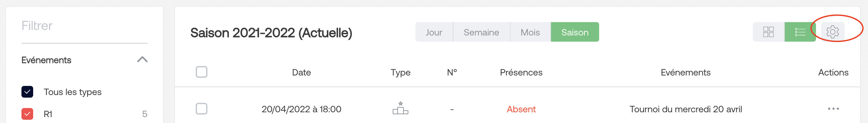Click the Absent presence status
The image size is (868, 123).
pyautogui.click(x=521, y=109)
